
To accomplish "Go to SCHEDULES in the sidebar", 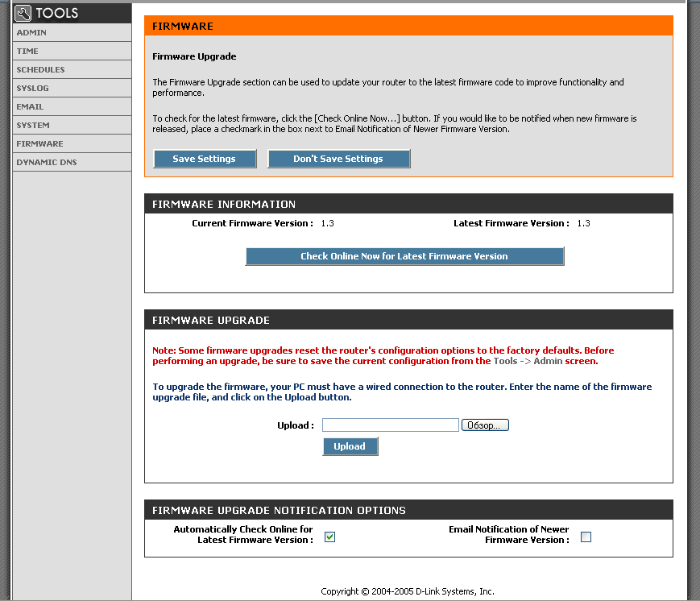I will click(x=72, y=69).
